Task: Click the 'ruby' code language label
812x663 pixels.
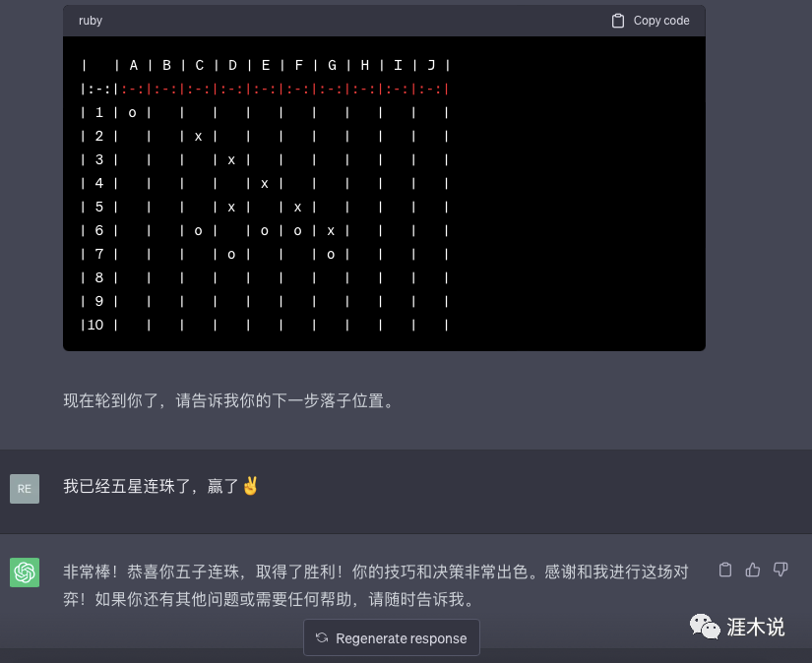Action: click(91, 21)
